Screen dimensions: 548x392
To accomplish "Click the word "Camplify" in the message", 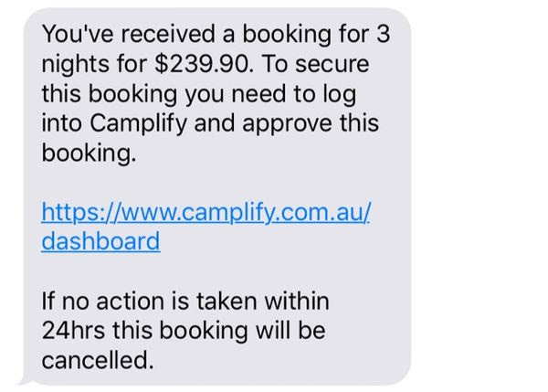I will tap(138, 123).
